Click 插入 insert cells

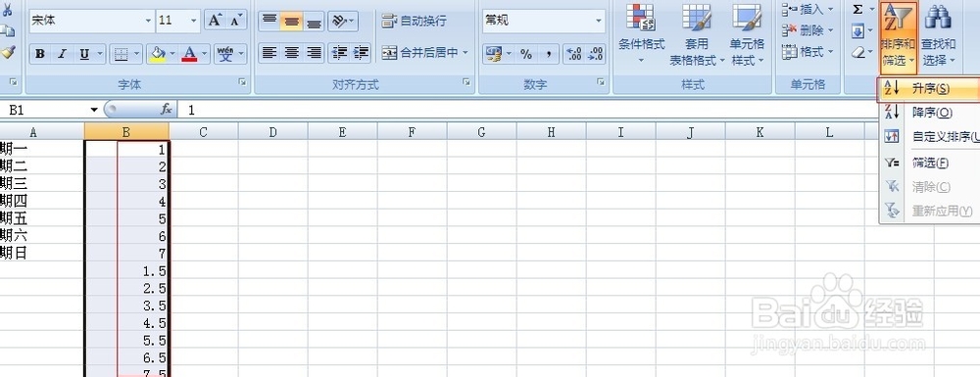point(808,9)
